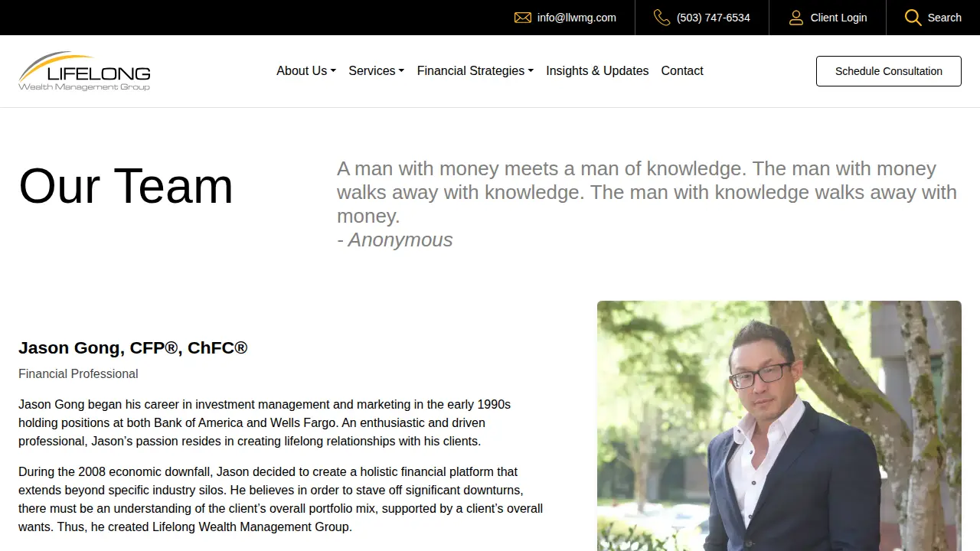Screen dimensions: 980x551
Task: Click the envelope email icon
Action: (x=523, y=18)
